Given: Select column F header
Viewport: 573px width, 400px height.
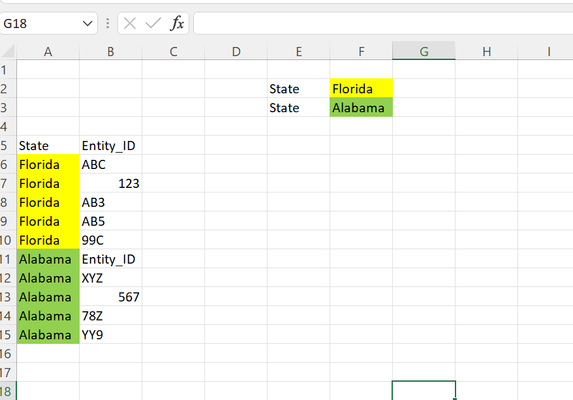Looking at the screenshot, I should (x=361, y=51).
